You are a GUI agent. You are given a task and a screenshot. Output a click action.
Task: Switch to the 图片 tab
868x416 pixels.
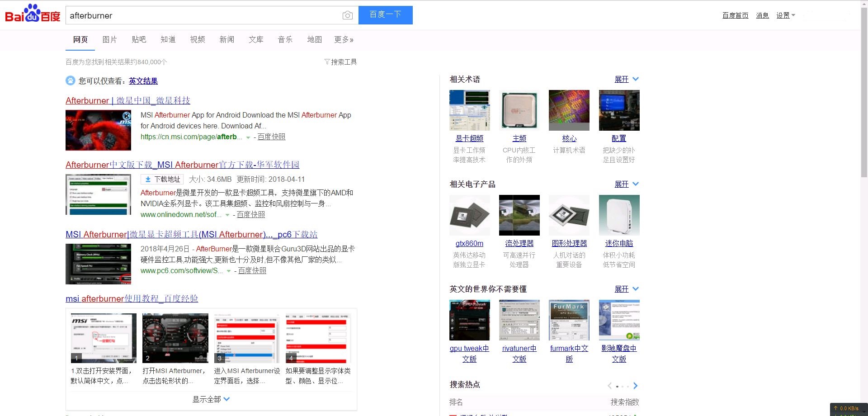[110, 40]
